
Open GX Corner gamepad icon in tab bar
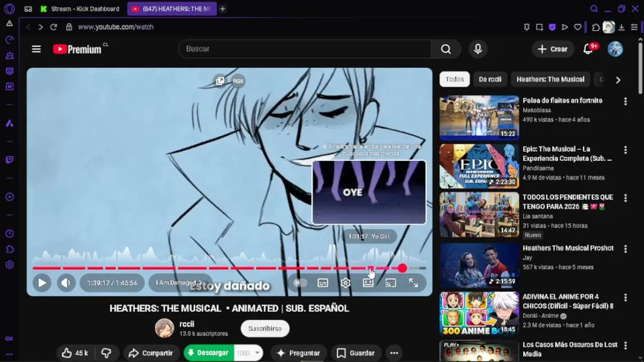tap(28, 9)
